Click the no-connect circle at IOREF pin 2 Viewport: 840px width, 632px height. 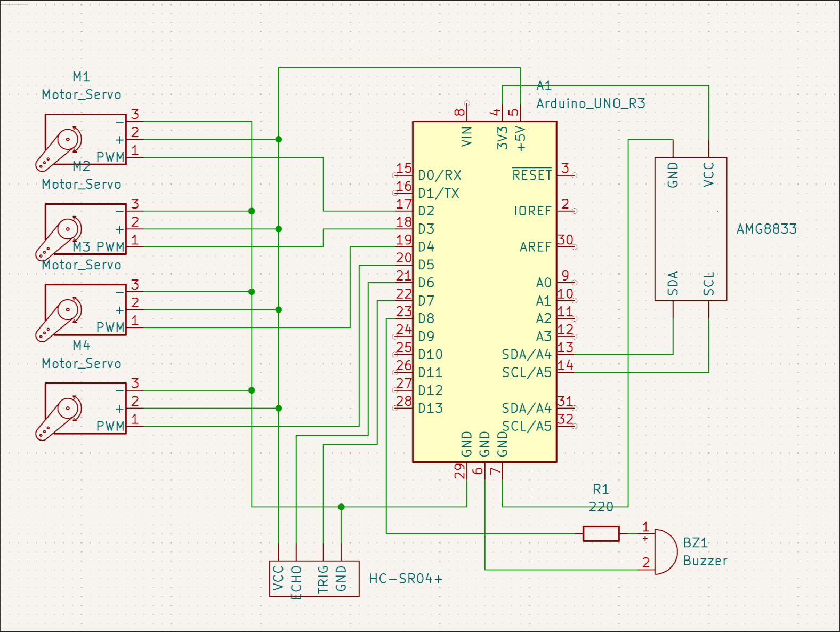coord(574,211)
